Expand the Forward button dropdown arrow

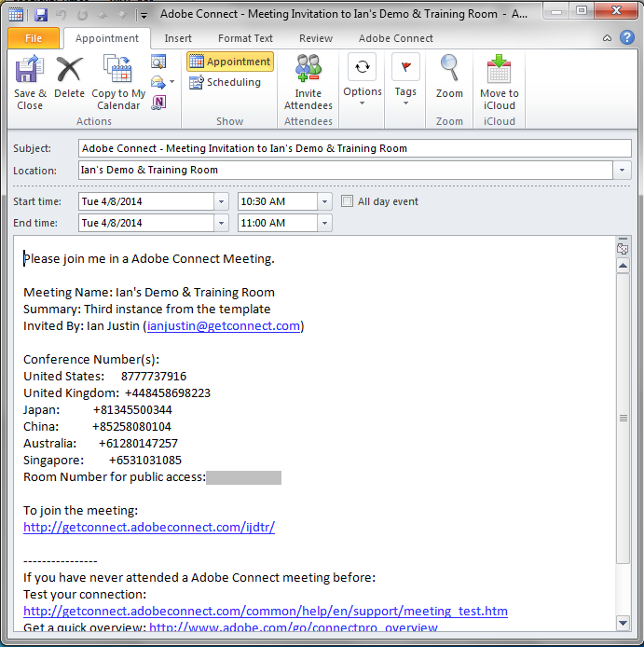coord(172,82)
